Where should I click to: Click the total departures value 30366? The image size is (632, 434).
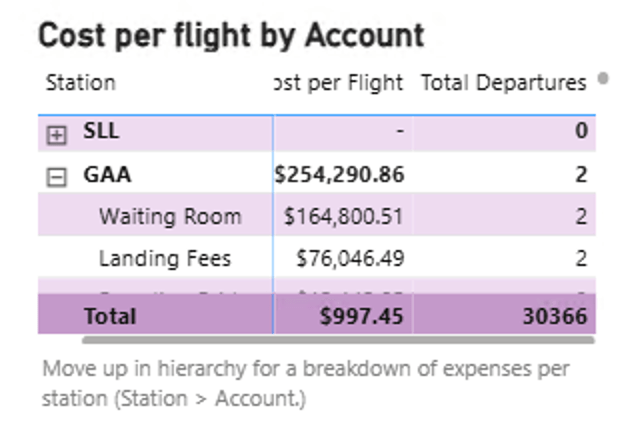pyautogui.click(x=555, y=316)
